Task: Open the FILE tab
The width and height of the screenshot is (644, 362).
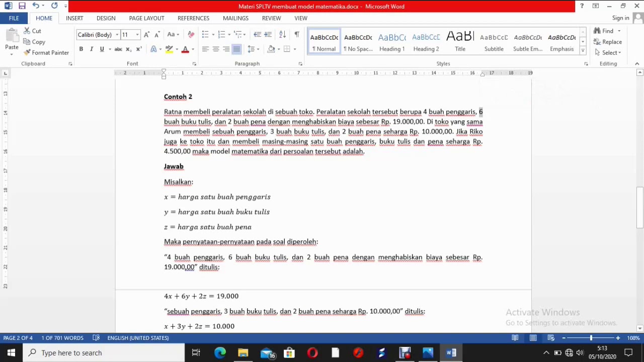Action: point(14,18)
